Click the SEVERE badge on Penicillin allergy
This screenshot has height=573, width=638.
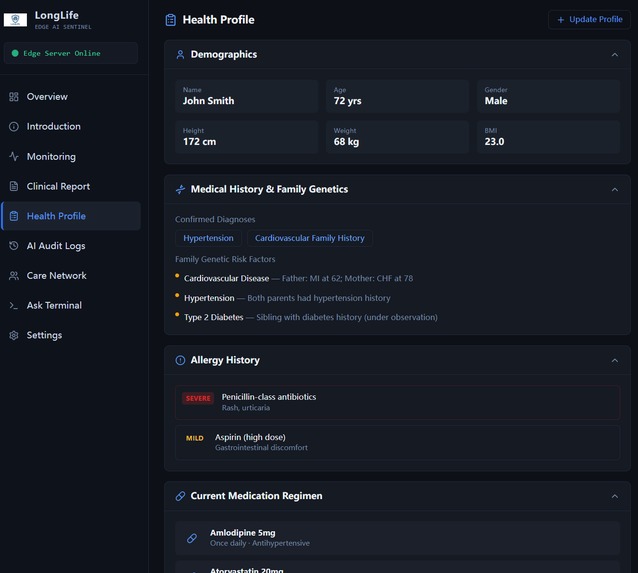pyautogui.click(x=198, y=398)
